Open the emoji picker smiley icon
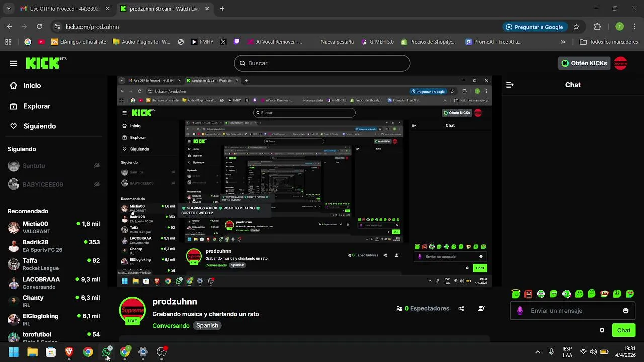Image resolution: width=644 pixels, height=362 pixels. [x=626, y=311]
